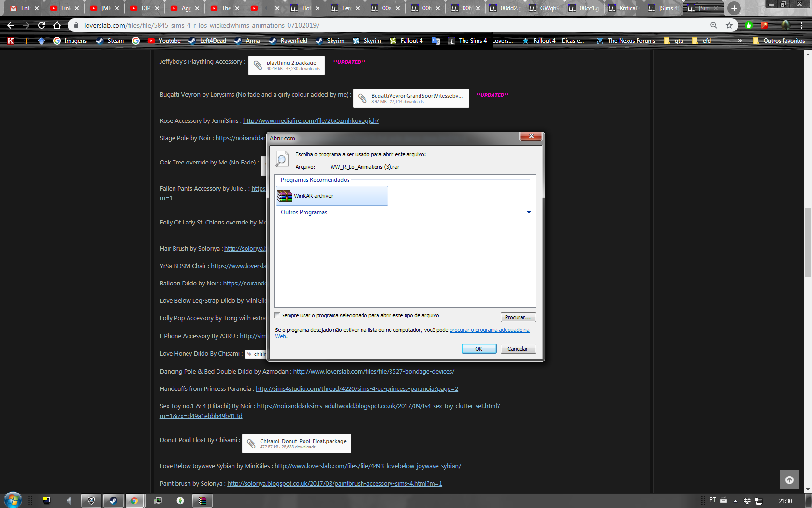The width and height of the screenshot is (812, 508).
Task: Open Rose Accessory mediafire link
Action: point(311,121)
